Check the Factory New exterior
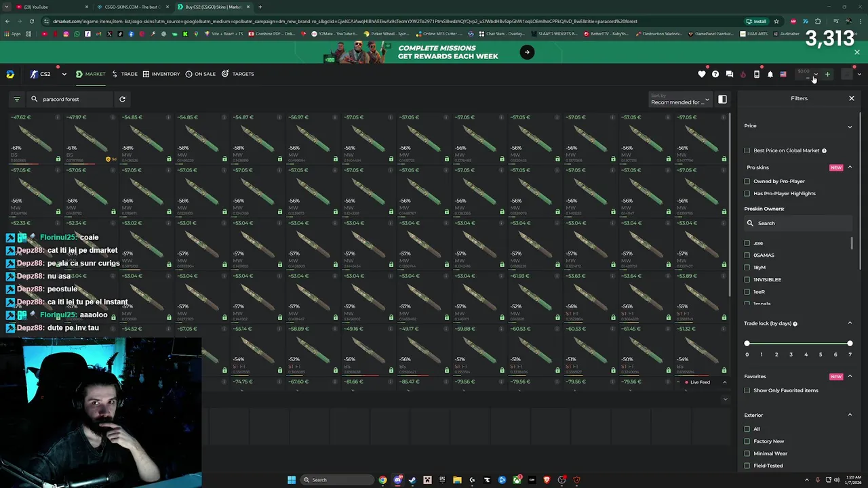The image size is (868, 488). [747, 441]
